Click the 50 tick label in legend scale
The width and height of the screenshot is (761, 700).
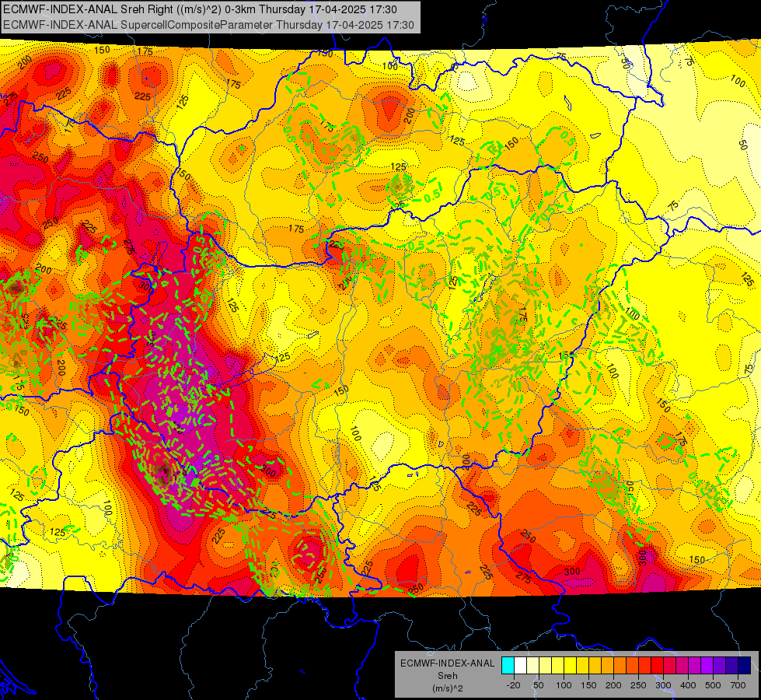[538, 685]
